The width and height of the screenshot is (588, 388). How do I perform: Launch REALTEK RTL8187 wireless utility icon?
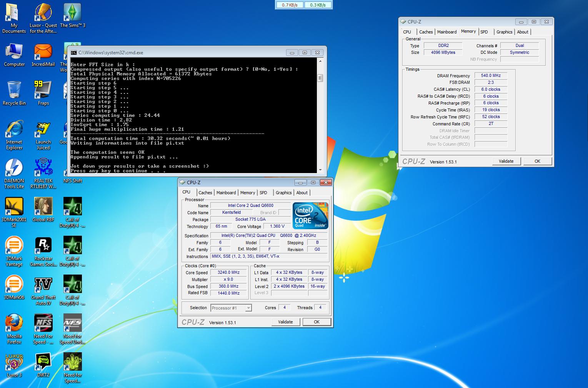pos(43,173)
